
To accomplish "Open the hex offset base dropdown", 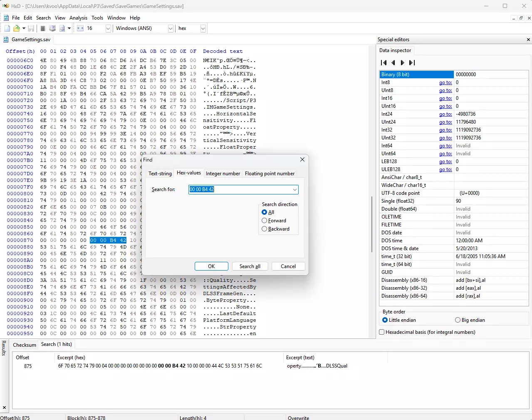I will pos(203,28).
